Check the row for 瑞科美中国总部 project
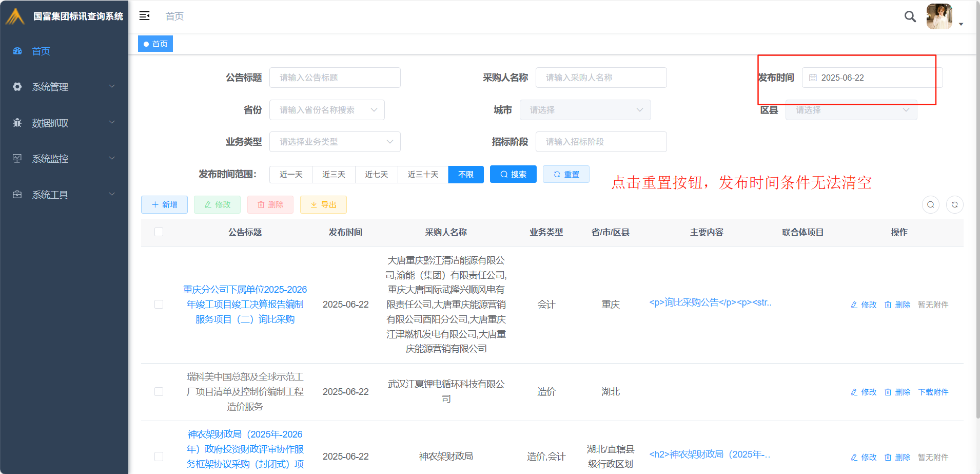The height and width of the screenshot is (474, 980). pyautogui.click(x=159, y=392)
